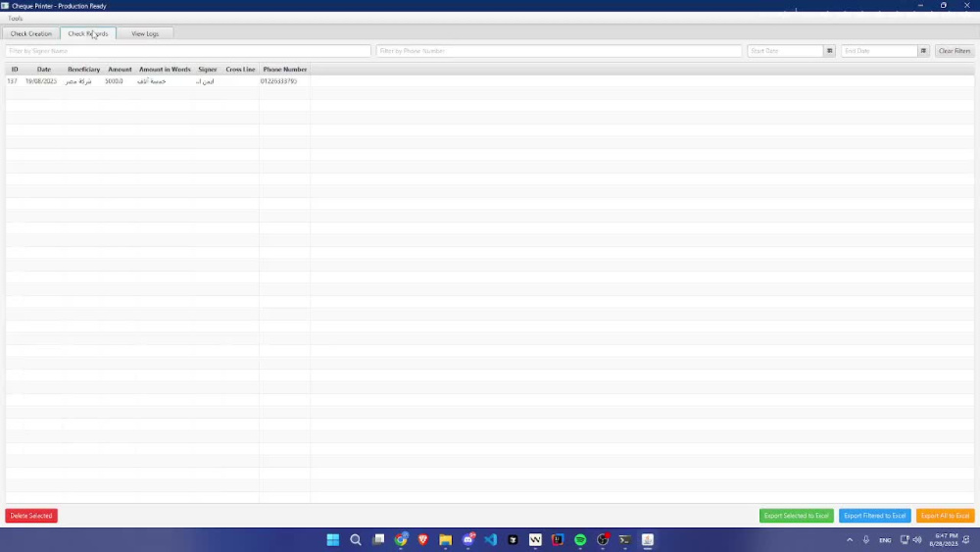This screenshot has width=980, height=552.
Task: Open the Windows Start menu
Action: pyautogui.click(x=333, y=540)
